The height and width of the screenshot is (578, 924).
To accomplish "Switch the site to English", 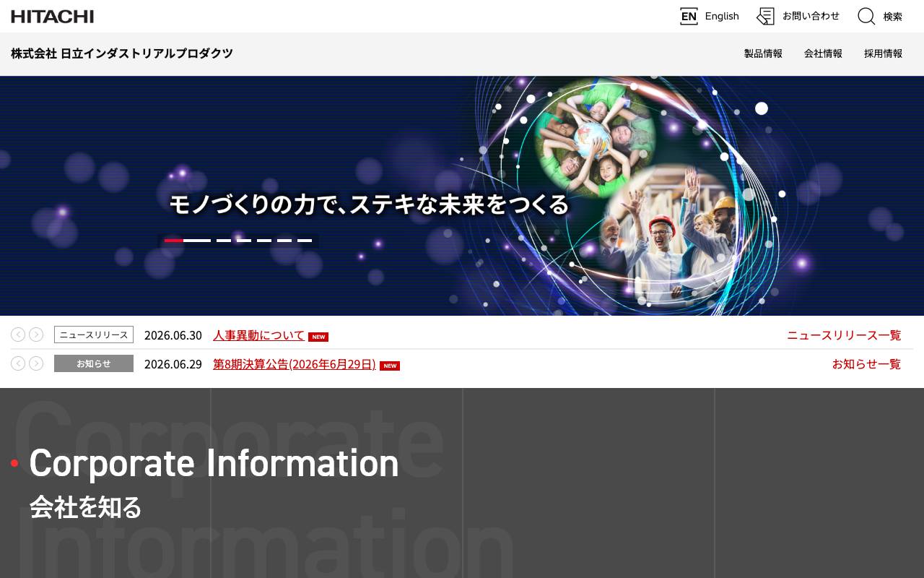I will pyautogui.click(x=722, y=16).
